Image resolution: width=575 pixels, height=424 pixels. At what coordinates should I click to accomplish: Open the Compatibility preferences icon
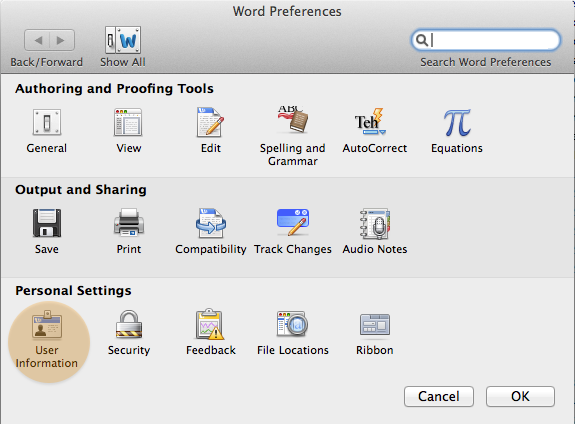click(x=210, y=223)
